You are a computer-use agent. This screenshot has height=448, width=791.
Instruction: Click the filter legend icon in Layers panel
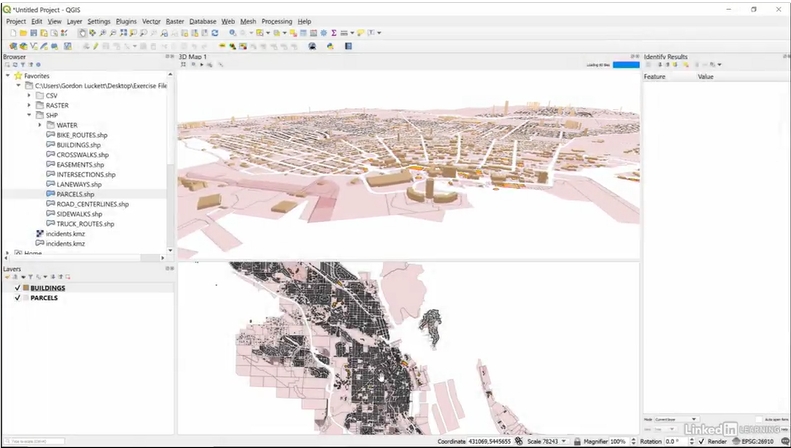(29, 277)
